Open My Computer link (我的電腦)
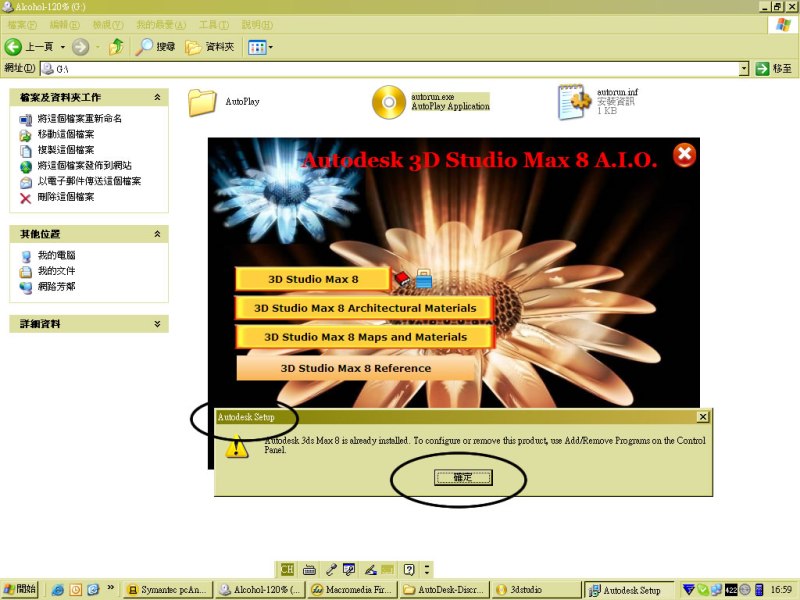Screen dimensions: 800x600 pos(57,255)
